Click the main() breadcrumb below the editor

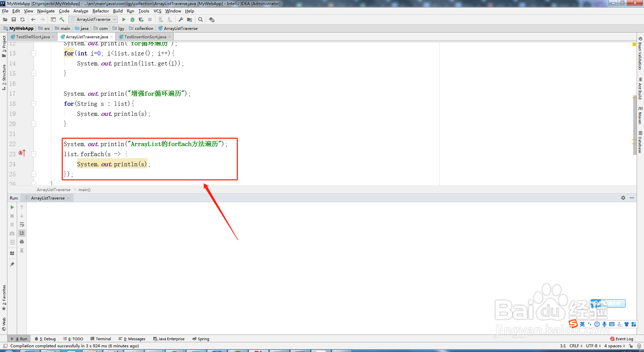click(x=85, y=190)
